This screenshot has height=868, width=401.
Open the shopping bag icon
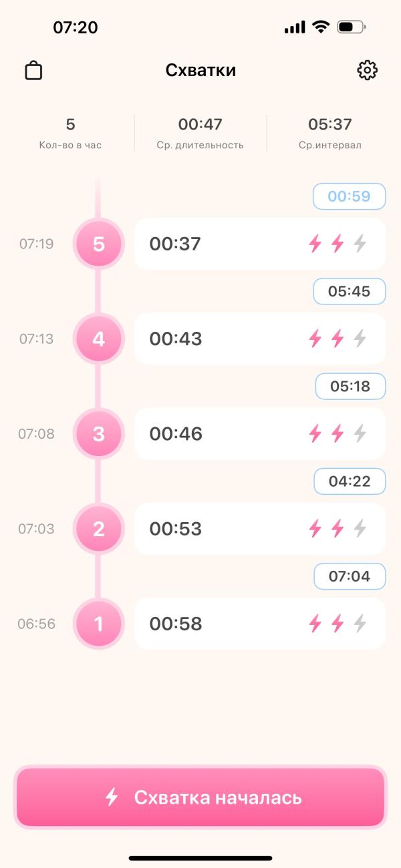click(x=33, y=71)
